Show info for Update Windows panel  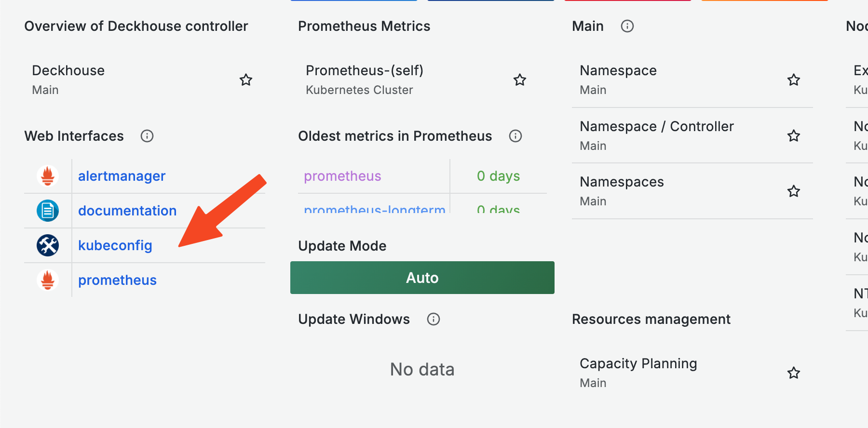tap(434, 319)
